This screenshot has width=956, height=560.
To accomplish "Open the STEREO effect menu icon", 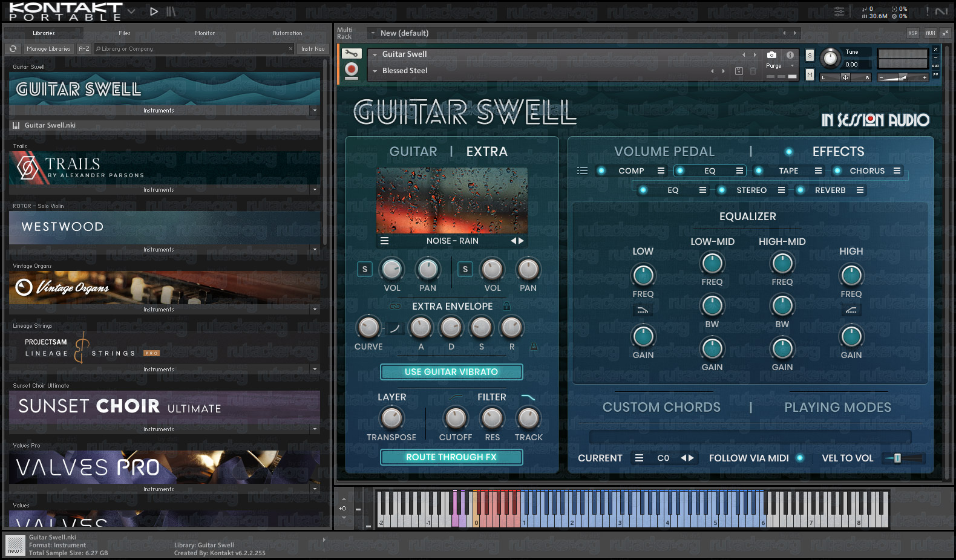I will point(781,190).
